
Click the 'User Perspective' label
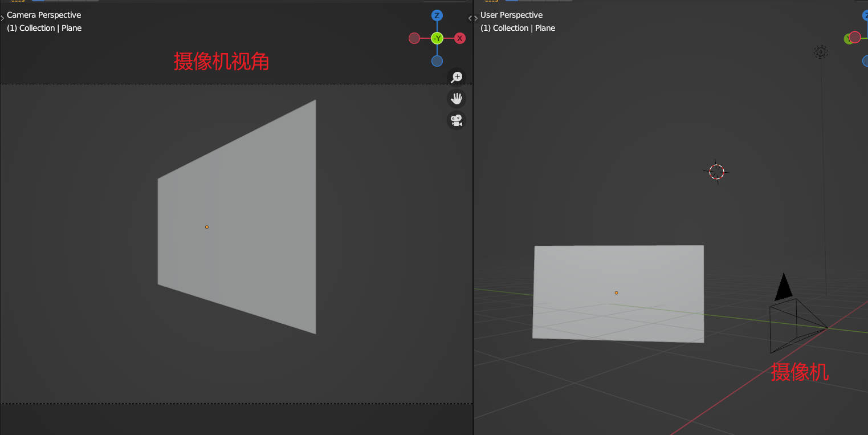tap(512, 15)
